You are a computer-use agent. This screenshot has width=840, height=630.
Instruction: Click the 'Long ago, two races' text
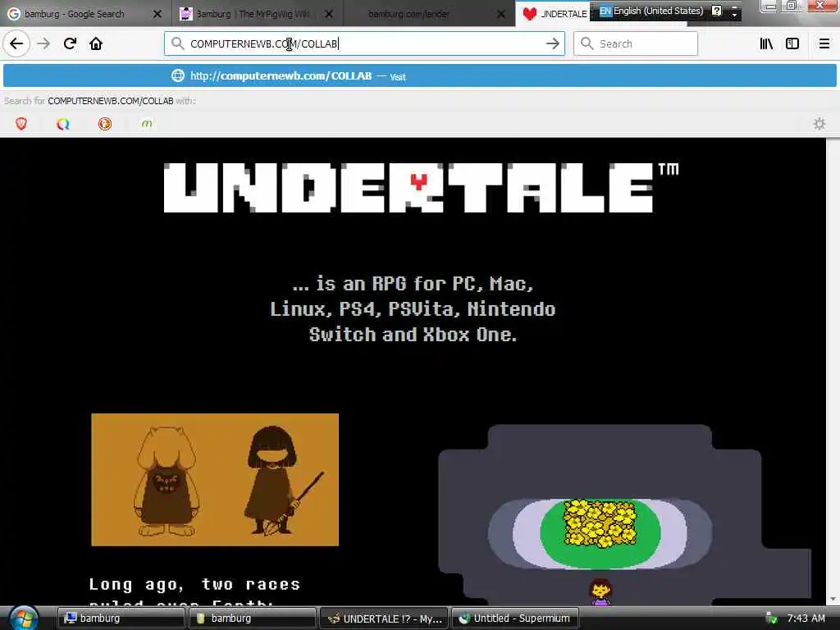tap(194, 584)
